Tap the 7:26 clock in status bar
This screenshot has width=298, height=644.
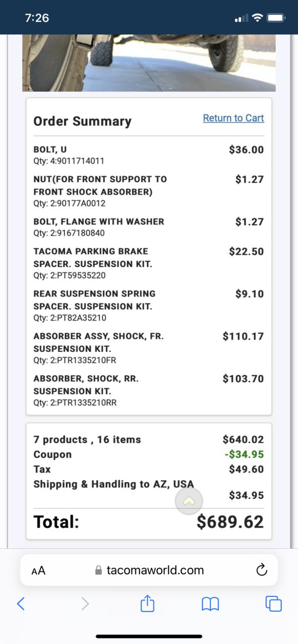[x=37, y=18]
